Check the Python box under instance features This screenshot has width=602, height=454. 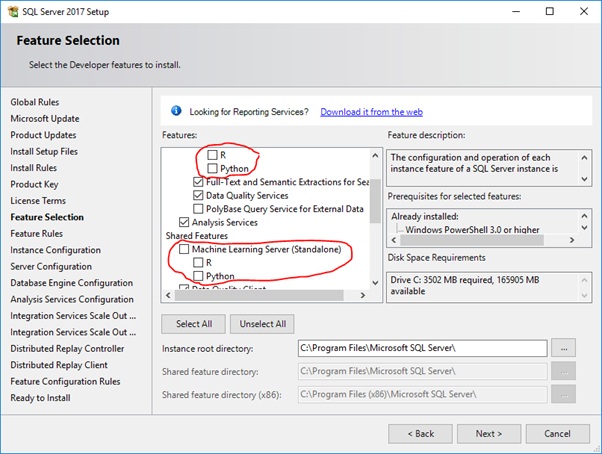point(212,168)
